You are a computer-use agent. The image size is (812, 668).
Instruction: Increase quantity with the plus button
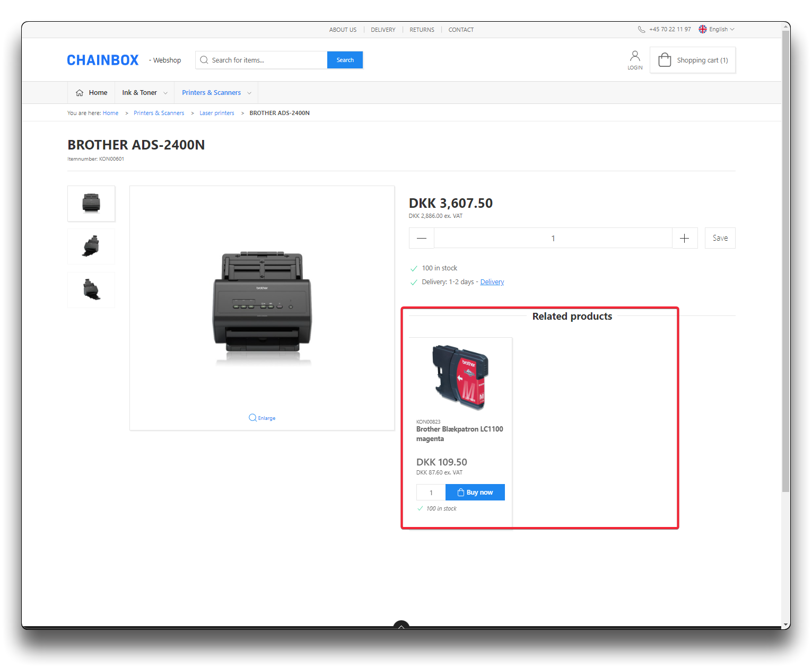point(684,239)
